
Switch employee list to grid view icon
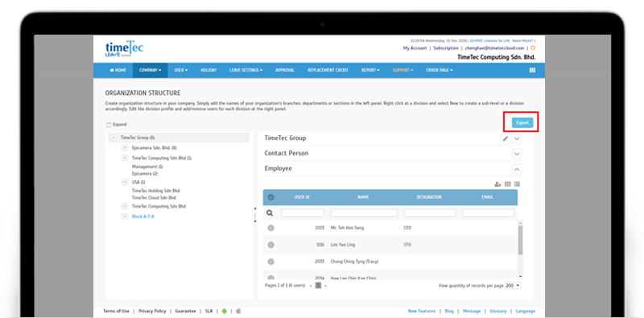point(508,184)
